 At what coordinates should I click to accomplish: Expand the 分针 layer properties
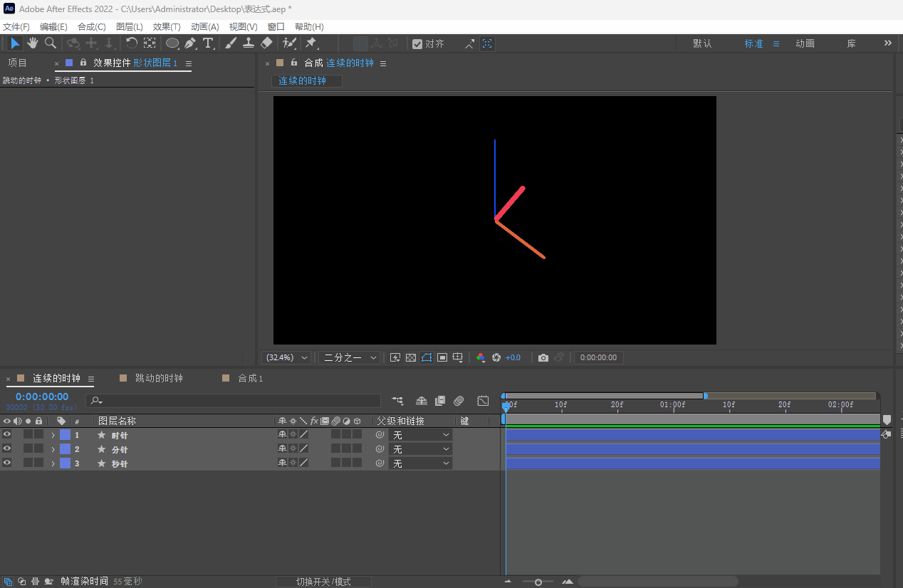point(53,449)
